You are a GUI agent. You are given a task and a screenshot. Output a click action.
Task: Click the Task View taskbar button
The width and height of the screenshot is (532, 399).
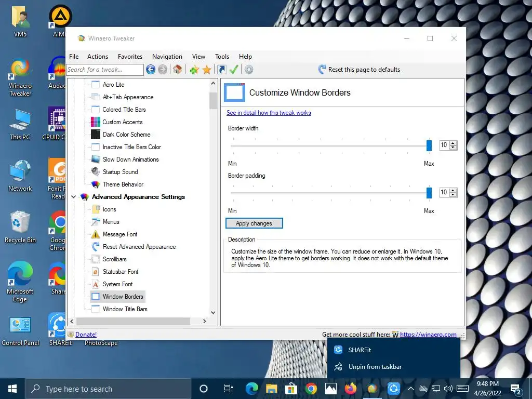[229, 389]
